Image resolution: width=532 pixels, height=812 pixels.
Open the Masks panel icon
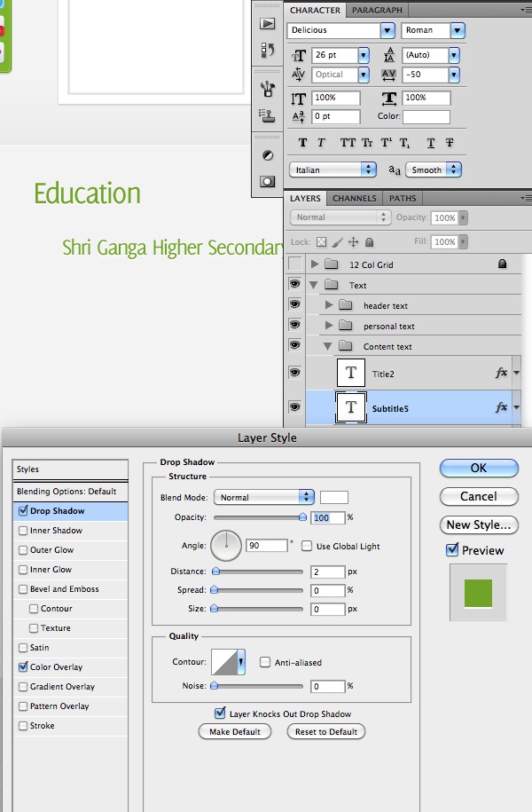[x=267, y=181]
